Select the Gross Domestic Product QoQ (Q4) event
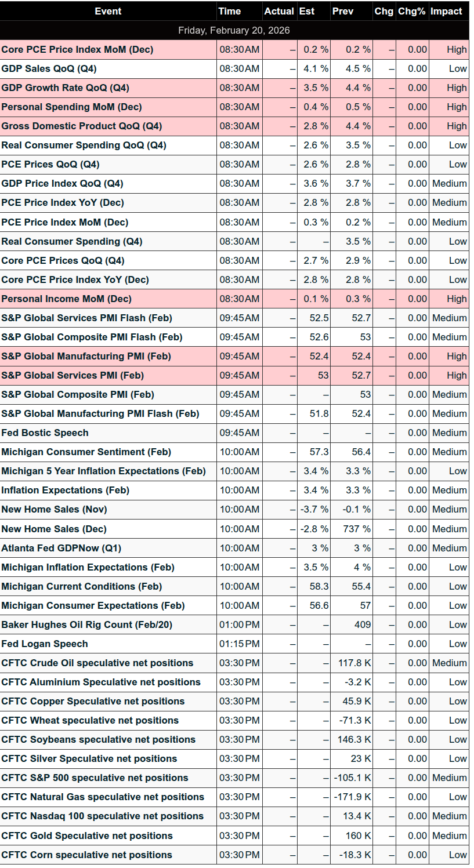This screenshot has height=868, width=474. (x=81, y=126)
